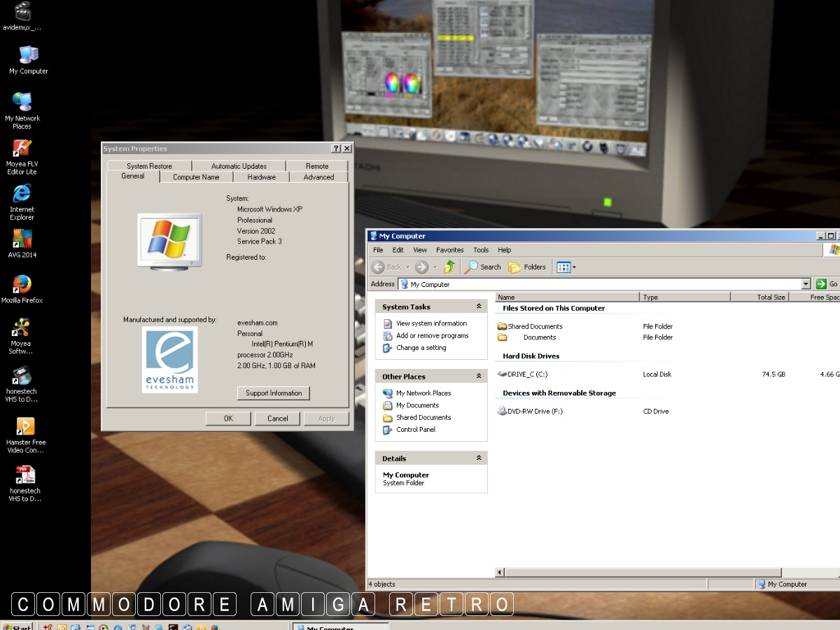Open the AVG 2014 desktop icon
The image size is (840, 630).
point(22,239)
